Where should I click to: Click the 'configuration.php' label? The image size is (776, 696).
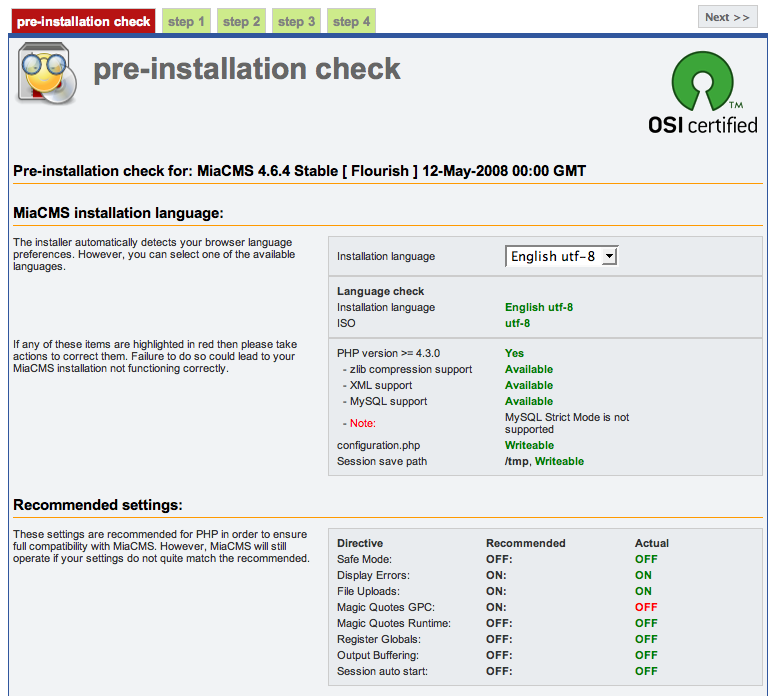pyautogui.click(x=378, y=445)
